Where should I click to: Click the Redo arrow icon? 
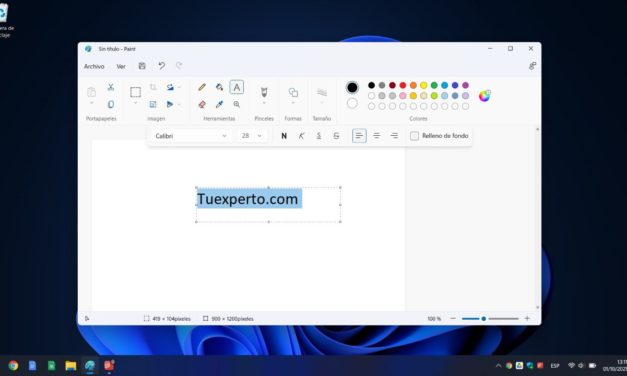coord(179,65)
